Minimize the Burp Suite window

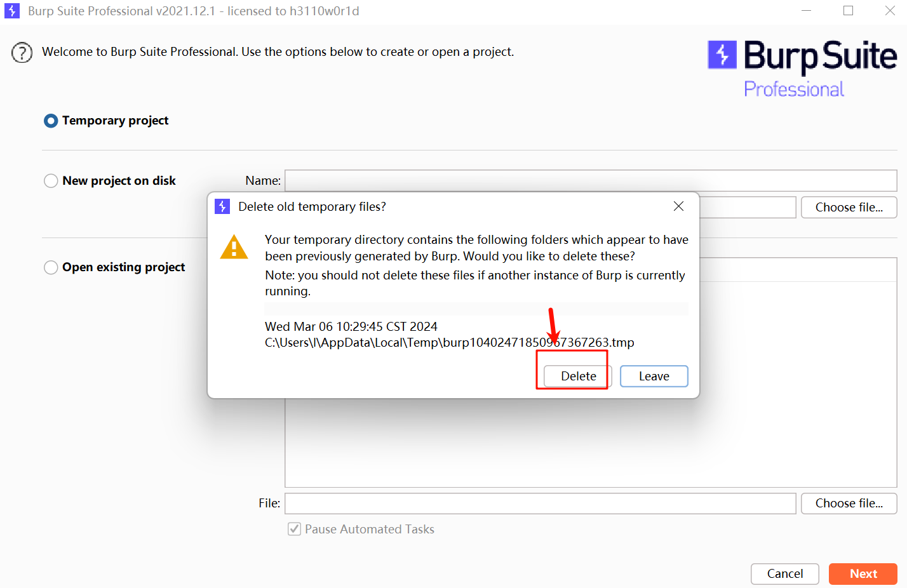806,11
